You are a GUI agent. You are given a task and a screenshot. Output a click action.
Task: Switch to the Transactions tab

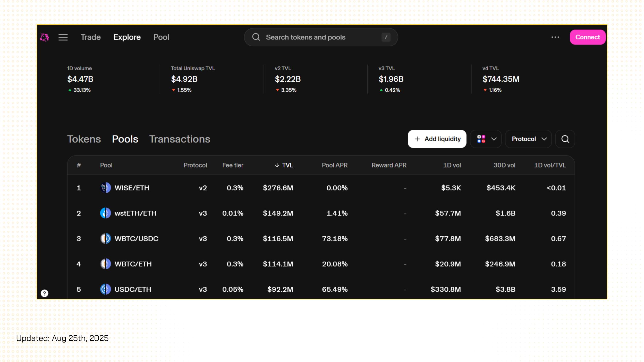tap(180, 139)
